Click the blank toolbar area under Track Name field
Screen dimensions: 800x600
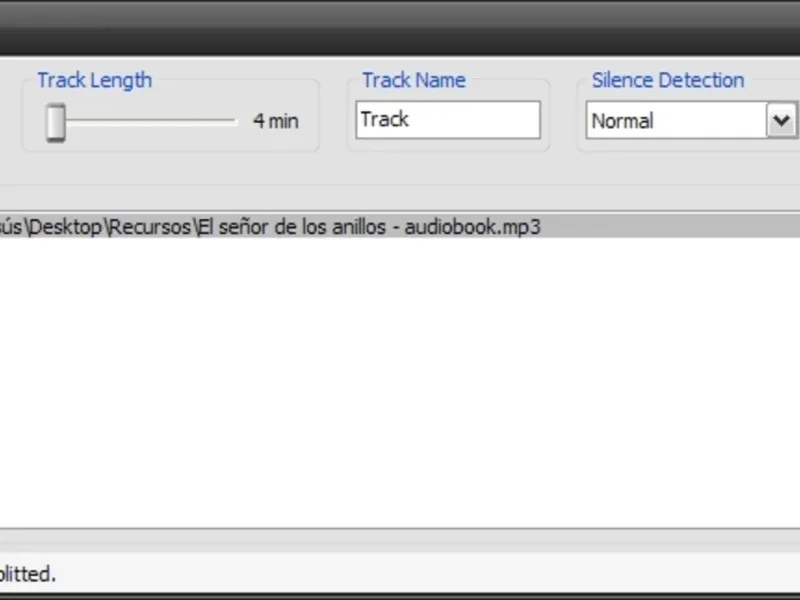click(x=448, y=168)
